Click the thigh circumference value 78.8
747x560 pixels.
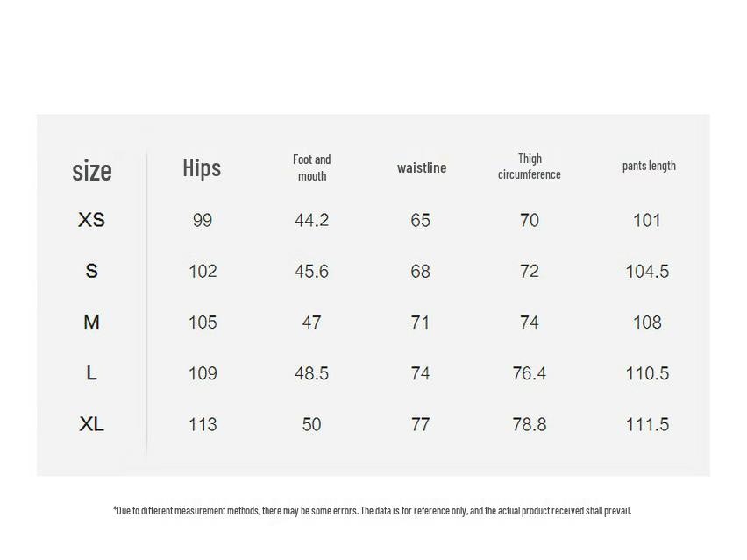click(x=530, y=424)
